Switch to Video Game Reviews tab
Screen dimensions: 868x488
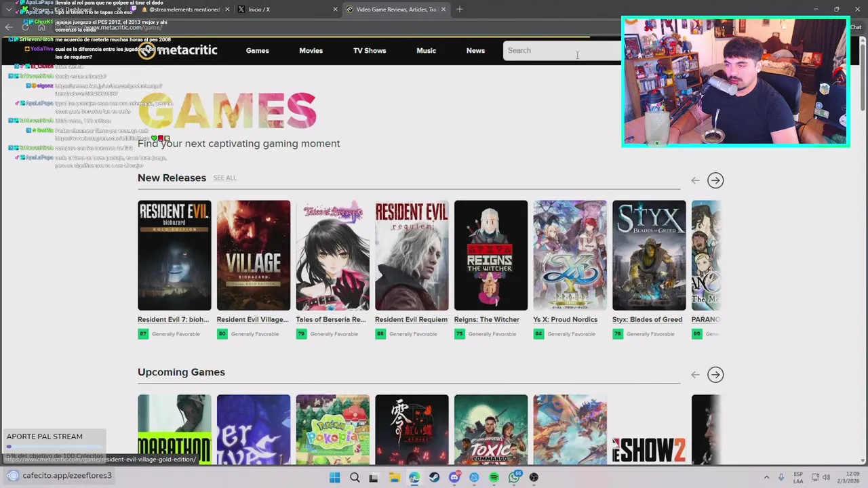397,9
